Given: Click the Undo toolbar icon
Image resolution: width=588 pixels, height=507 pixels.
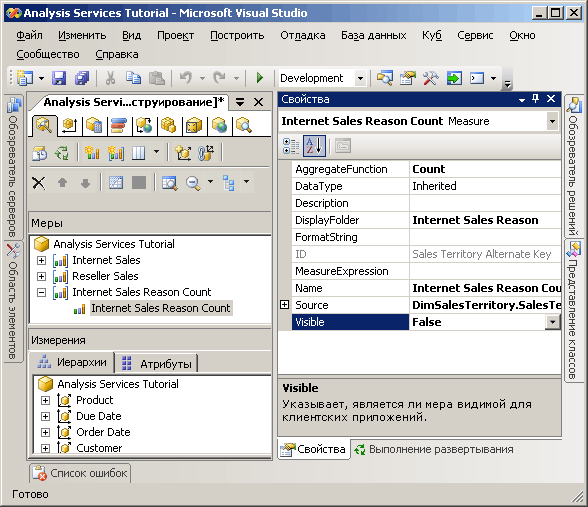Looking at the screenshot, I should click(186, 78).
